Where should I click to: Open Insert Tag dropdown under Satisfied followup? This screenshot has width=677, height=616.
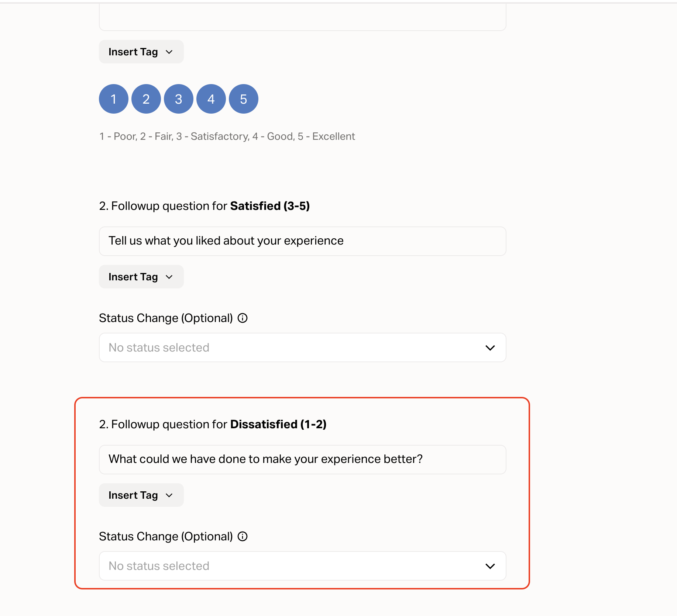tap(141, 277)
